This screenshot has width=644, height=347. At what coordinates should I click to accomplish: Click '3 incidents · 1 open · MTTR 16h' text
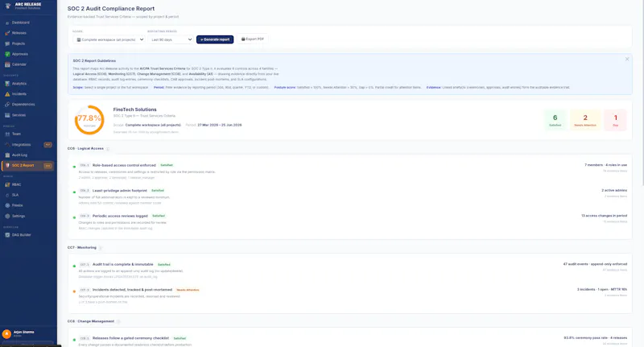pos(602,290)
